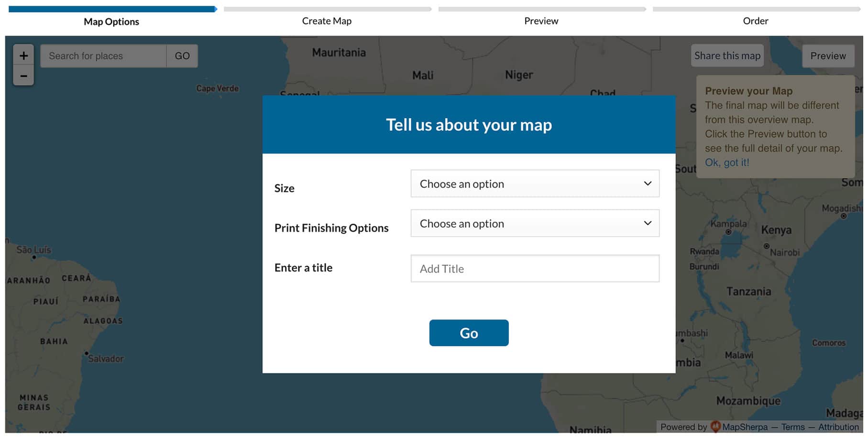The width and height of the screenshot is (868, 438).
Task: Open the Attribution link
Action: (838, 427)
